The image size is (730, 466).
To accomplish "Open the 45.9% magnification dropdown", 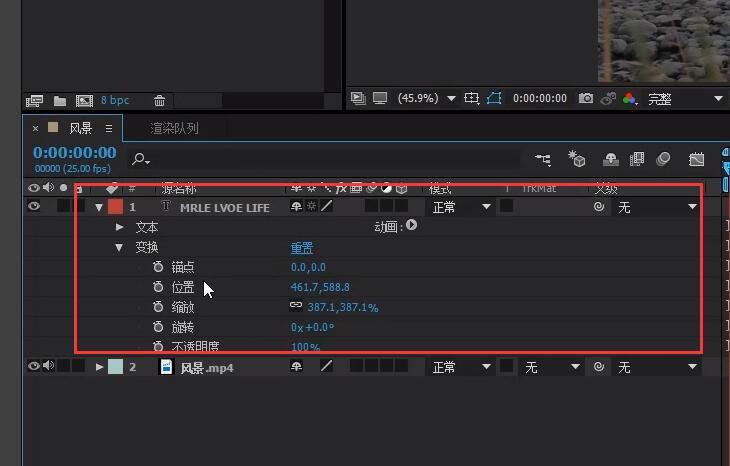I will point(426,98).
